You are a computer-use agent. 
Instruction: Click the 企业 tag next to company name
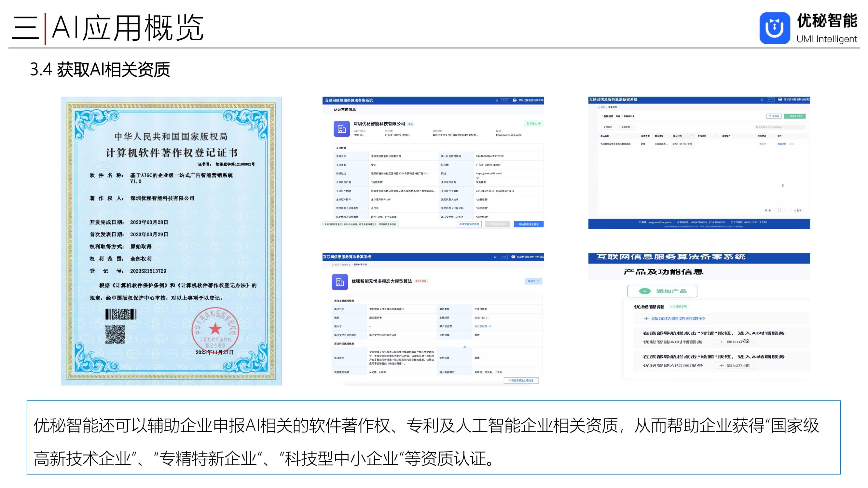coord(410,124)
